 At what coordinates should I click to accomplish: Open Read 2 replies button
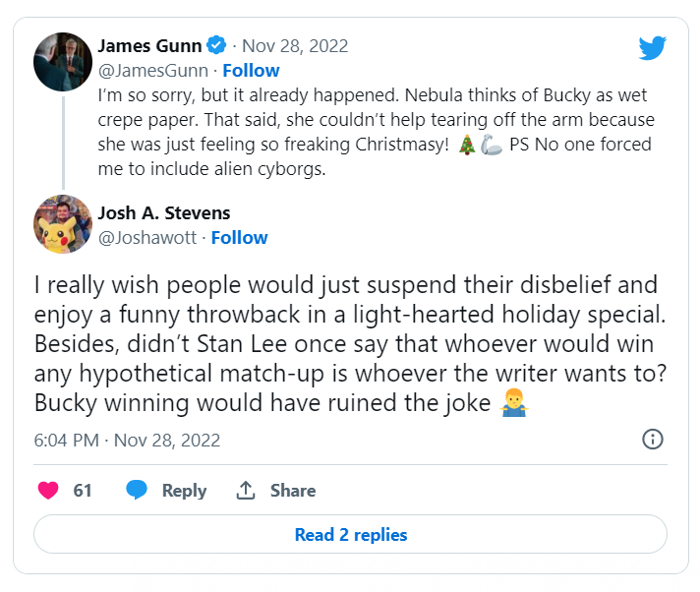(350, 535)
